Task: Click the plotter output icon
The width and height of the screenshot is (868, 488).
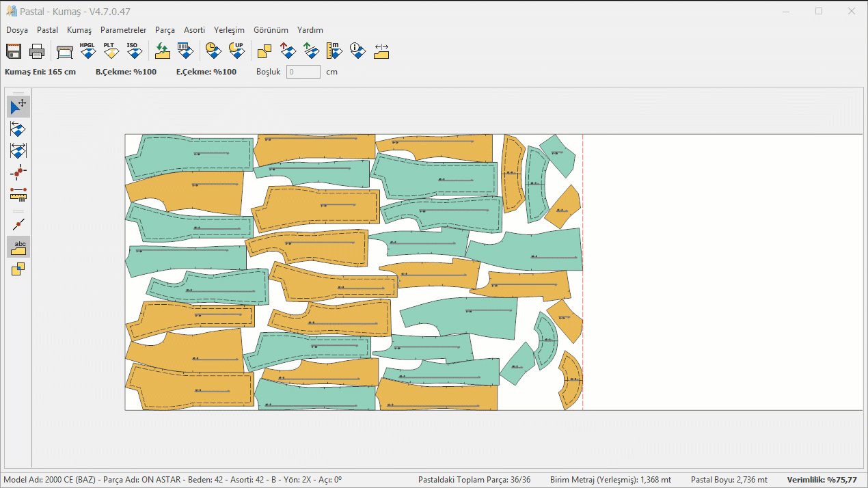Action: pos(65,51)
